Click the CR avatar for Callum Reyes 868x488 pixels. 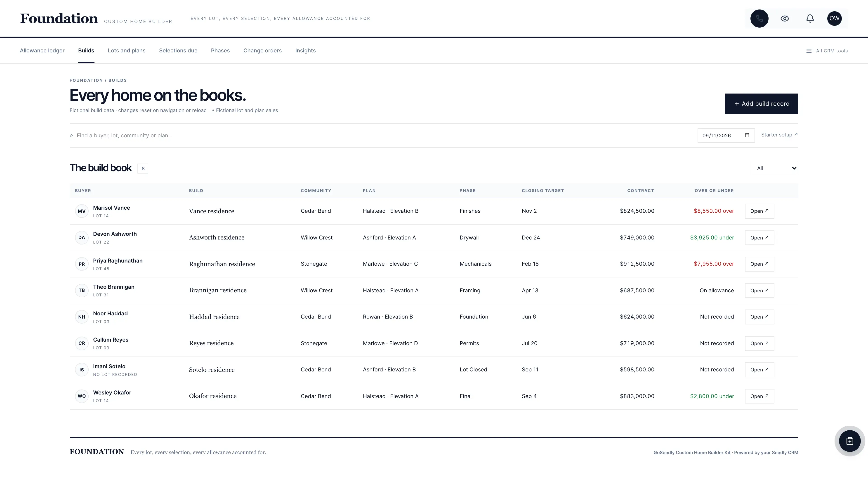click(82, 343)
